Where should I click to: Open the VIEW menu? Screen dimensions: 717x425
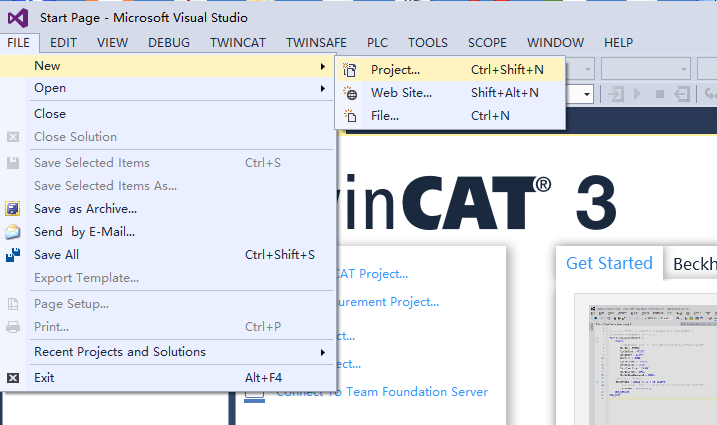pyautogui.click(x=112, y=43)
